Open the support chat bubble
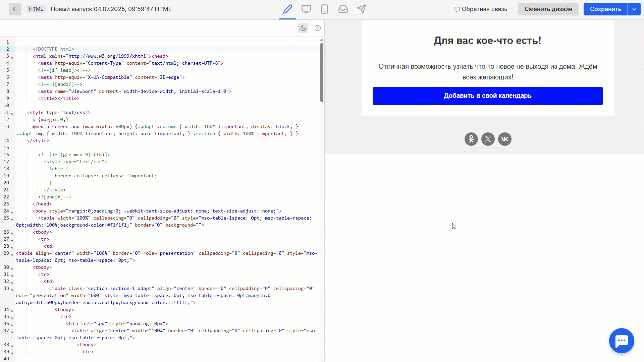This screenshot has width=644, height=362. click(622, 341)
